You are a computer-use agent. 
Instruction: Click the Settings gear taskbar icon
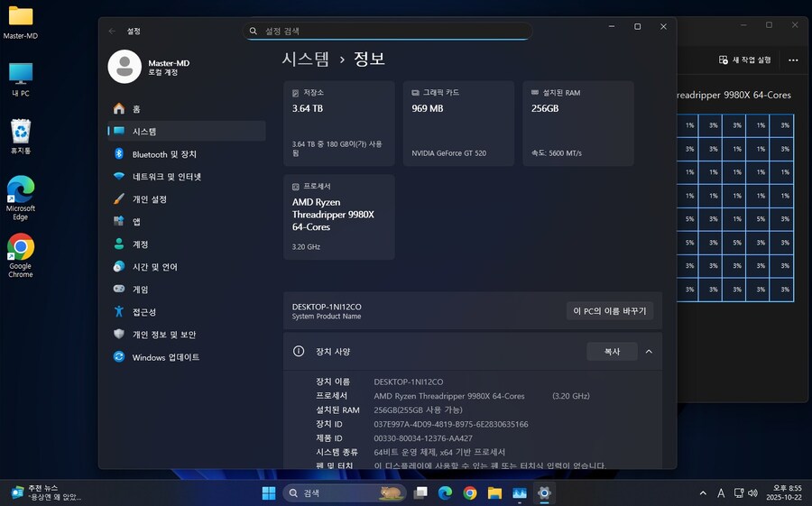(x=544, y=493)
